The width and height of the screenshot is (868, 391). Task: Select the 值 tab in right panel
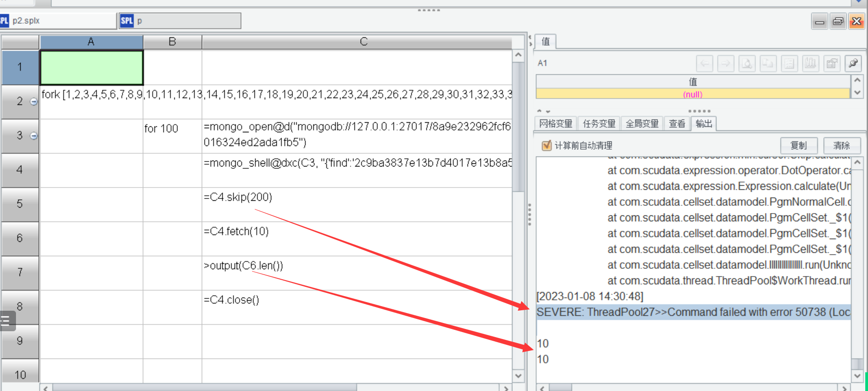tap(546, 42)
